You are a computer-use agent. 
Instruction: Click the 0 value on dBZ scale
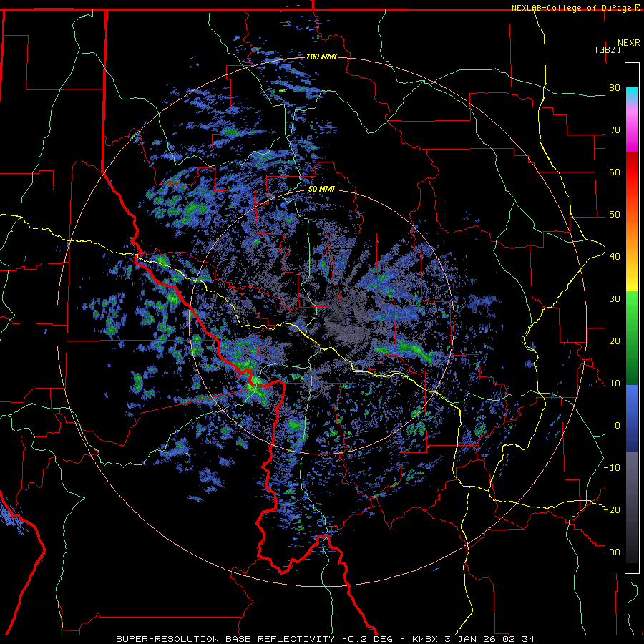618,426
